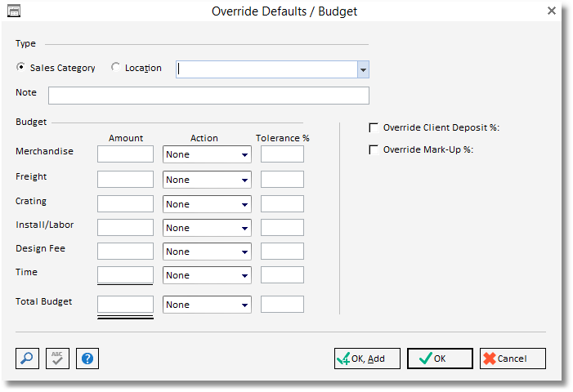Screen dimensions: 573x392
Task: Open the Design Fee Action dropdown
Action: [x=207, y=252]
